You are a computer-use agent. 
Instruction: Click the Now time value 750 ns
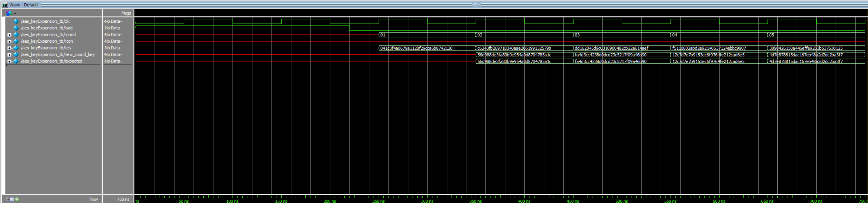(123, 199)
